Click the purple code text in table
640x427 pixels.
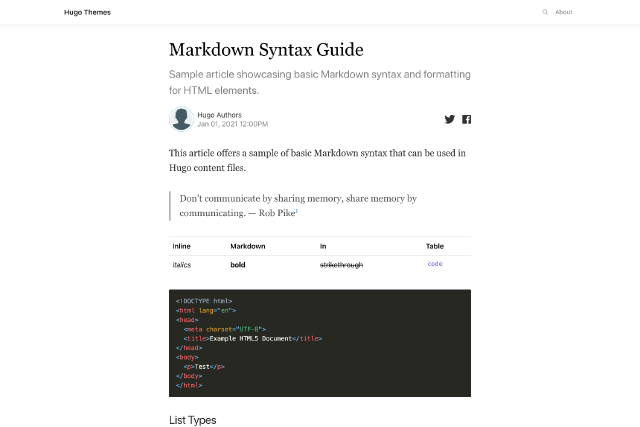pyautogui.click(x=435, y=264)
